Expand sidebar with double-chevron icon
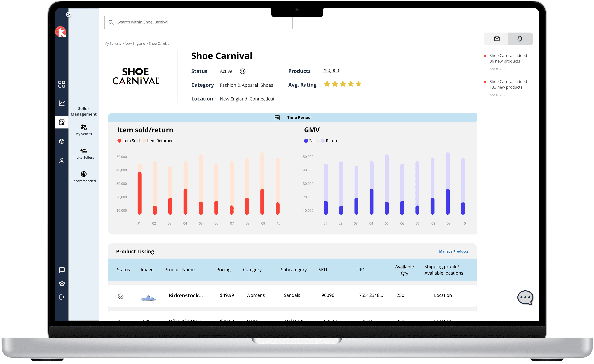 [68, 14]
